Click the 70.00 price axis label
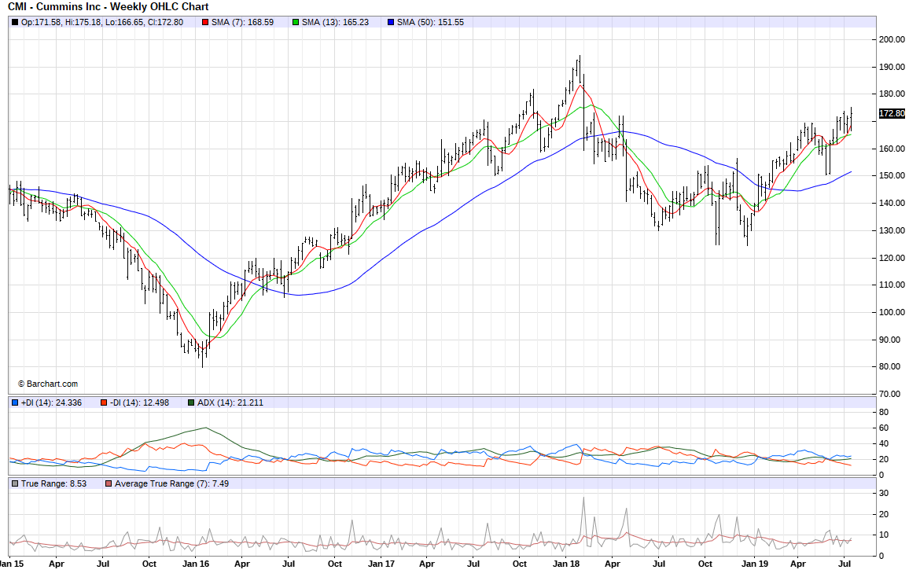 (x=892, y=394)
